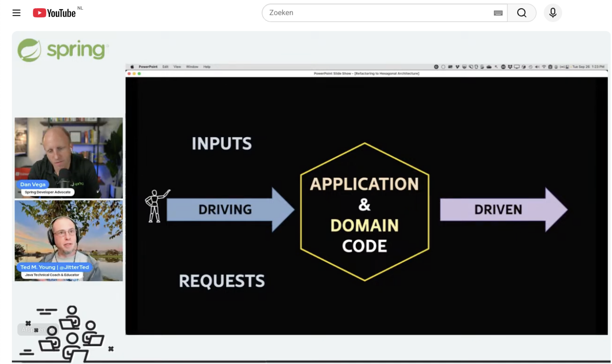Mute sound via the menu bar volume icon
The height and width of the screenshot is (364, 612).
click(537, 67)
